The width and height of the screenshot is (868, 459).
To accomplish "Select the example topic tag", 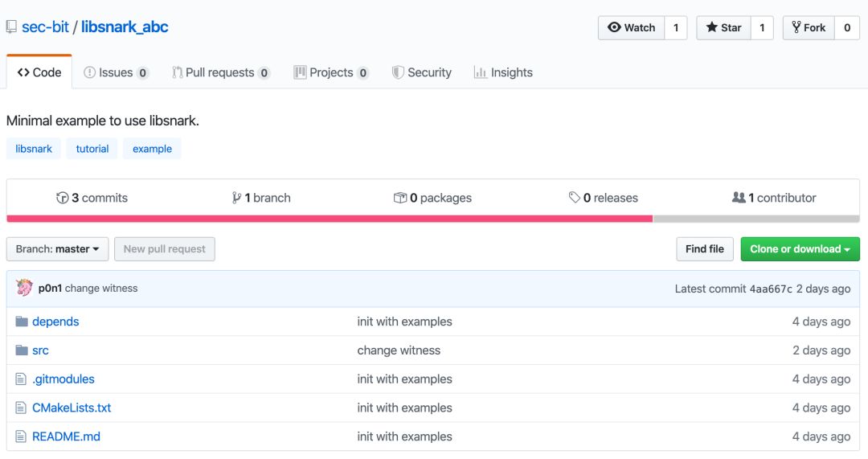I will point(152,149).
